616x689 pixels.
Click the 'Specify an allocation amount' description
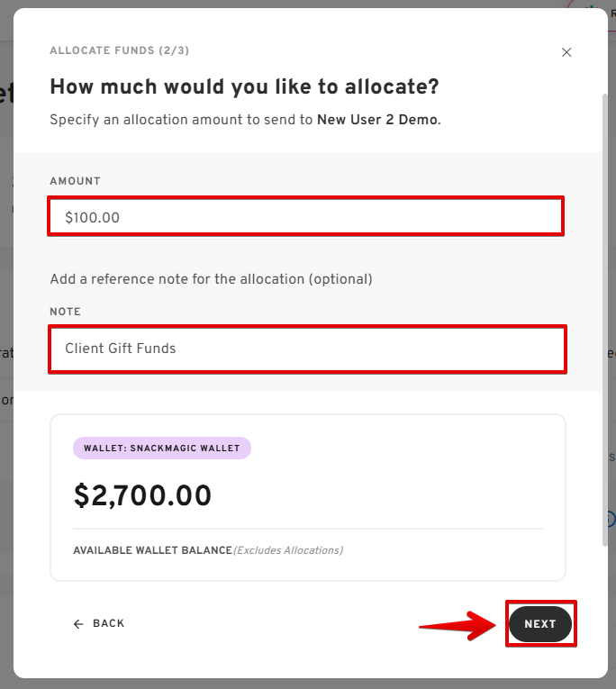click(x=180, y=120)
